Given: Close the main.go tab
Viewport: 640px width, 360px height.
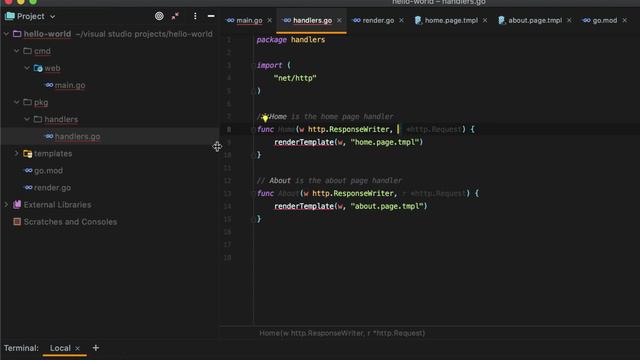Looking at the screenshot, I should [x=269, y=20].
